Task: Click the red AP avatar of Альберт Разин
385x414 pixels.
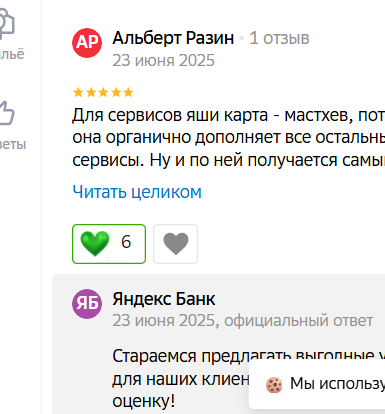Action: [x=87, y=43]
